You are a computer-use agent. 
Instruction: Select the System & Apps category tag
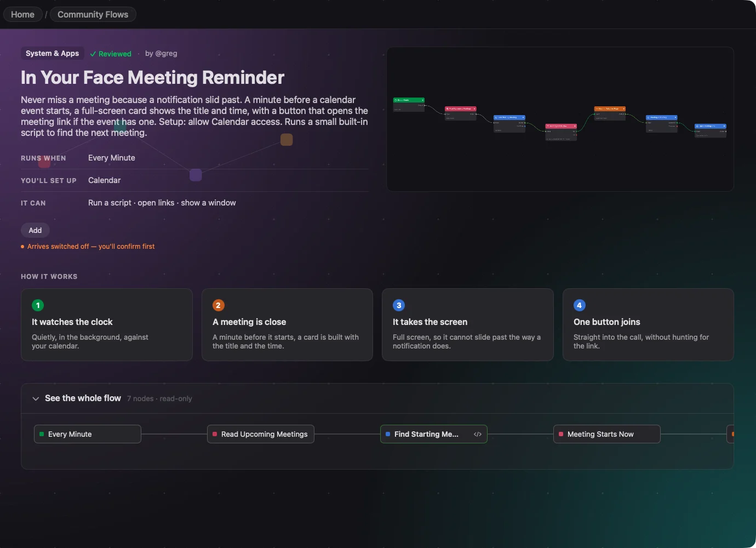[52, 53]
